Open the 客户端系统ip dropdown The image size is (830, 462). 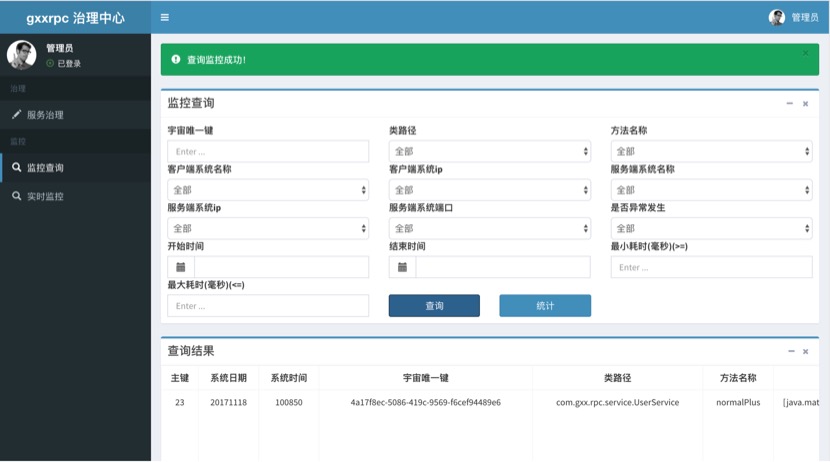point(490,190)
